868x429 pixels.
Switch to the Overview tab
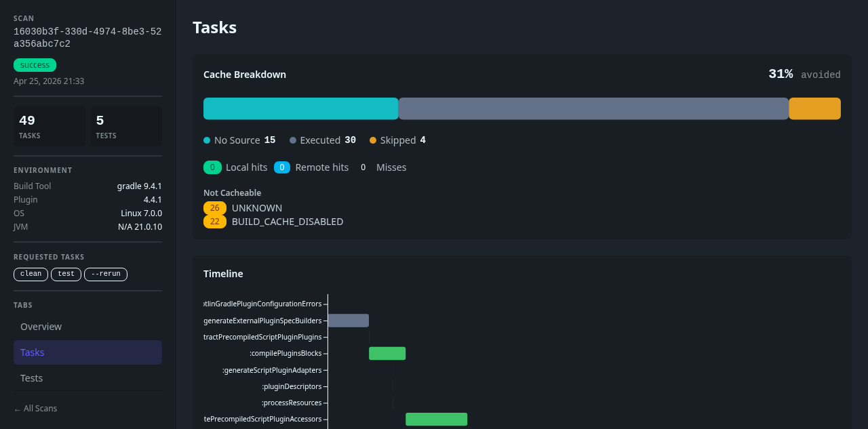point(41,327)
